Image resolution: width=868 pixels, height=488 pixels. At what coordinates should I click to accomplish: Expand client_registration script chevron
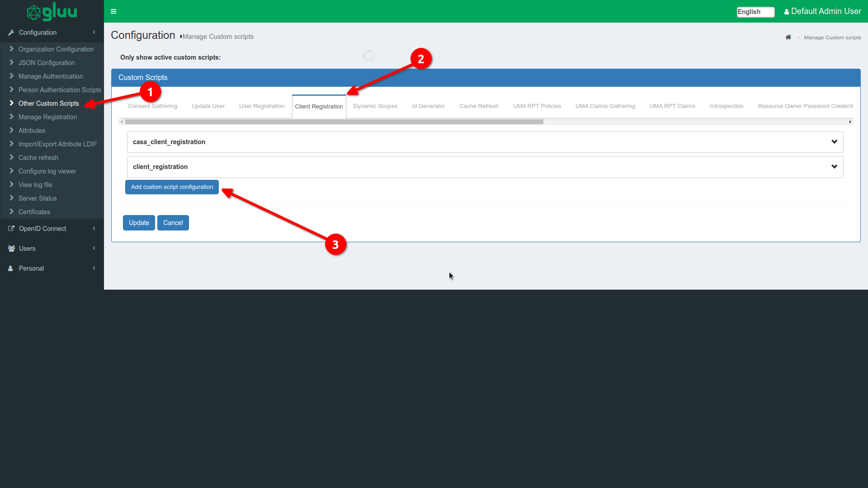[834, 167]
